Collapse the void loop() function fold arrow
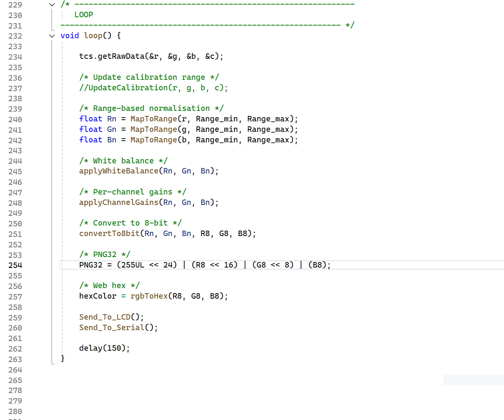 [52, 36]
